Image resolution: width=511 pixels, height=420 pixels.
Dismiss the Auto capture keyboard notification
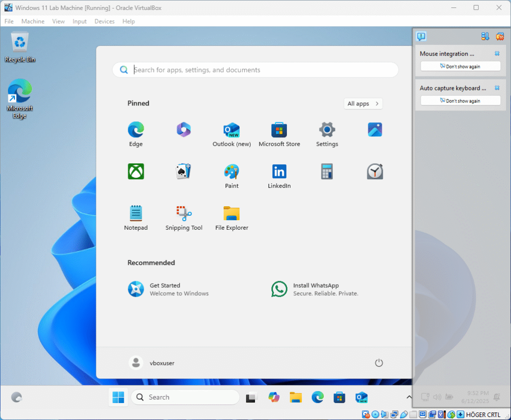[497, 88]
